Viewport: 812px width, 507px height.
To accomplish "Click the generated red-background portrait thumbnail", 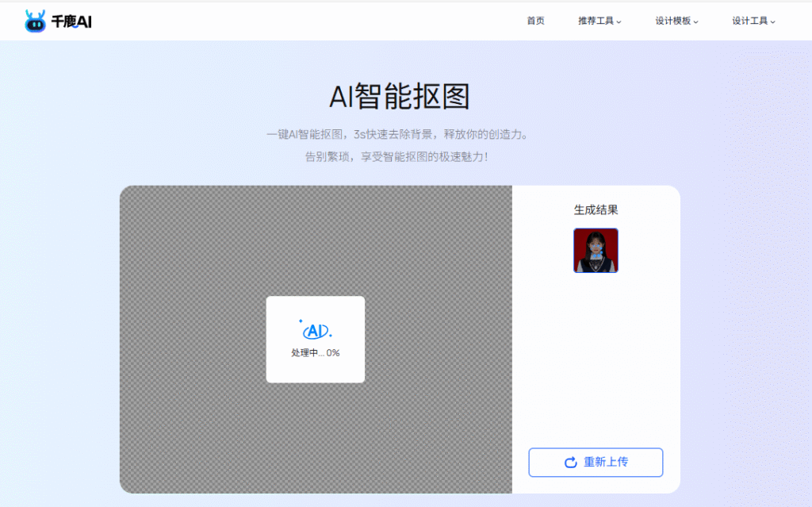I will [596, 252].
